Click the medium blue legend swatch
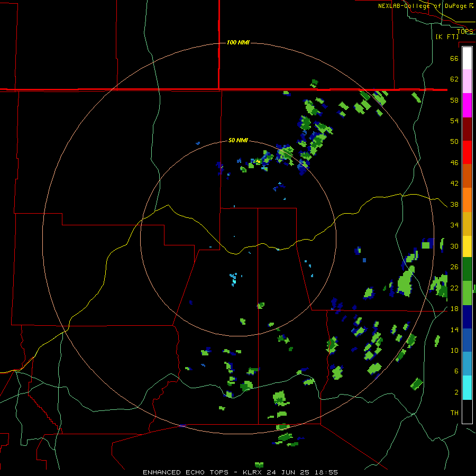 coord(467,340)
